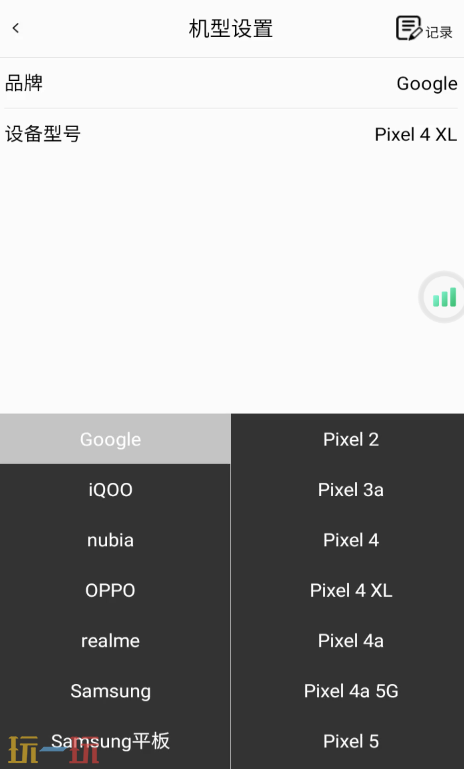Select realme brand option

(110, 641)
